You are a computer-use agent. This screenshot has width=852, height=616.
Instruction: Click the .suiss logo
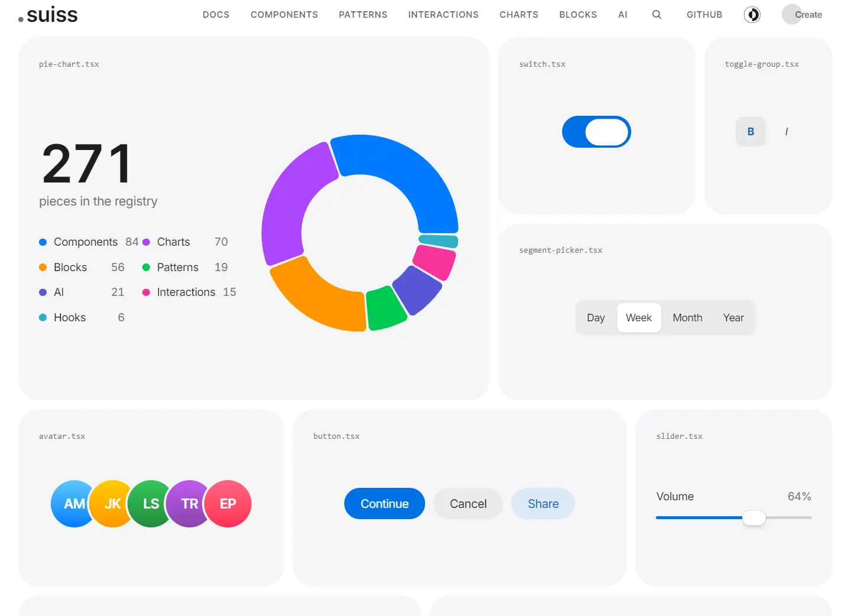(48, 15)
